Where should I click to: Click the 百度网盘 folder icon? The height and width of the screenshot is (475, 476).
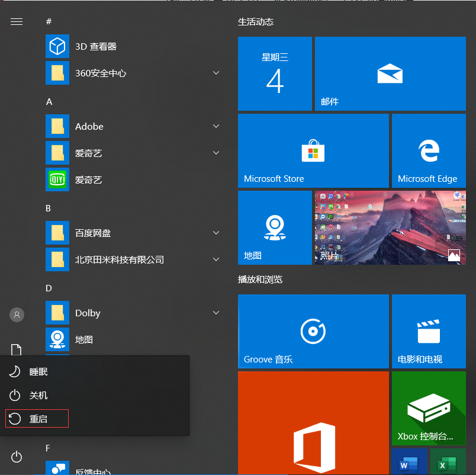point(57,233)
